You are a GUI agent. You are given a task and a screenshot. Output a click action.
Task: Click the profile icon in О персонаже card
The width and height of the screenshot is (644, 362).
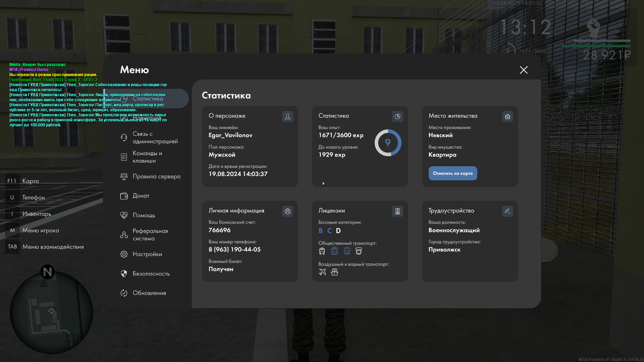click(287, 116)
